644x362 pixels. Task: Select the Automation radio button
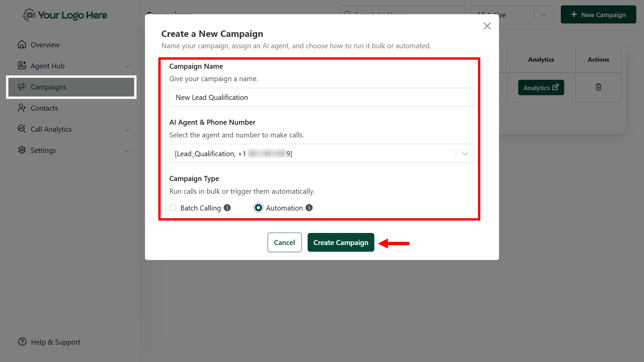[258, 208]
